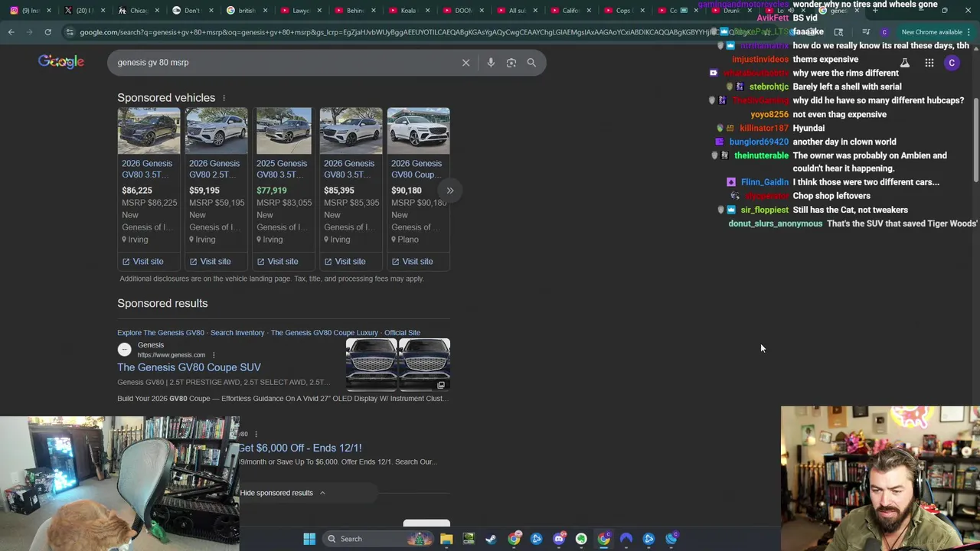Switch to the Koala browser tab

coord(408,11)
